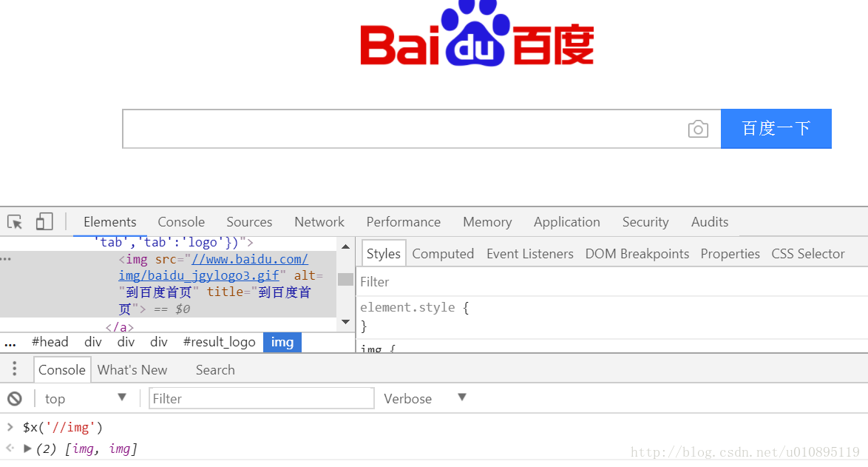Open the Sources tab
The width and height of the screenshot is (868, 467).
click(249, 222)
